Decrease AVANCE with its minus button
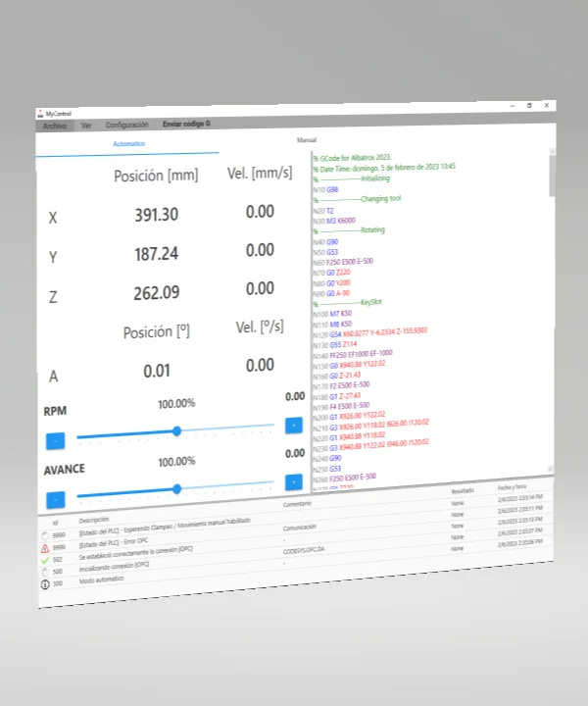The height and width of the screenshot is (706, 588). pyautogui.click(x=55, y=500)
